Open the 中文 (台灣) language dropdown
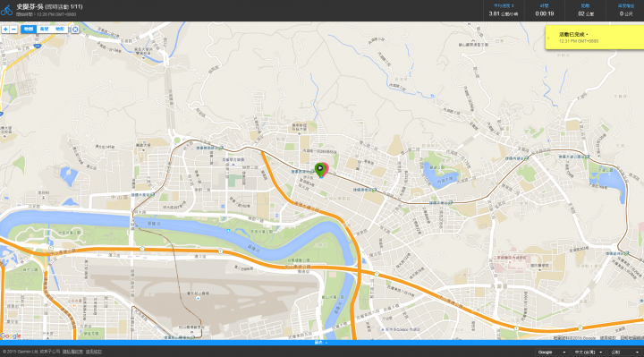The height and width of the screenshot is (357, 644). [589, 352]
